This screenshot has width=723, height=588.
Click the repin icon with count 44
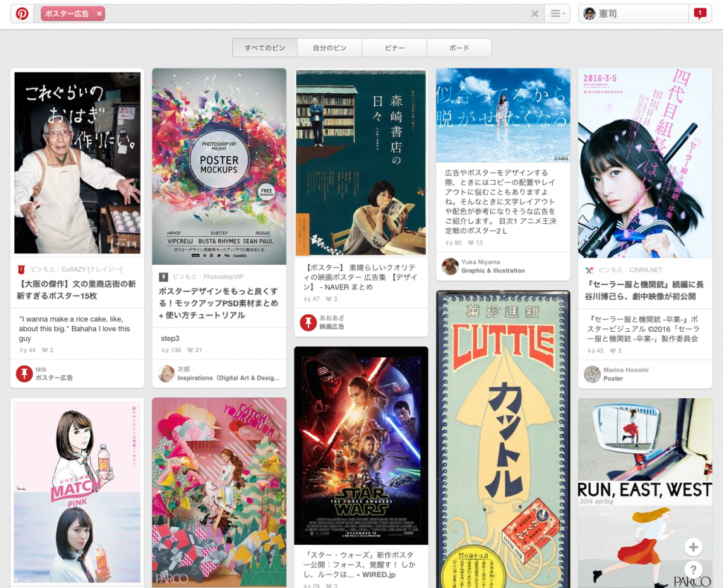coord(23,351)
